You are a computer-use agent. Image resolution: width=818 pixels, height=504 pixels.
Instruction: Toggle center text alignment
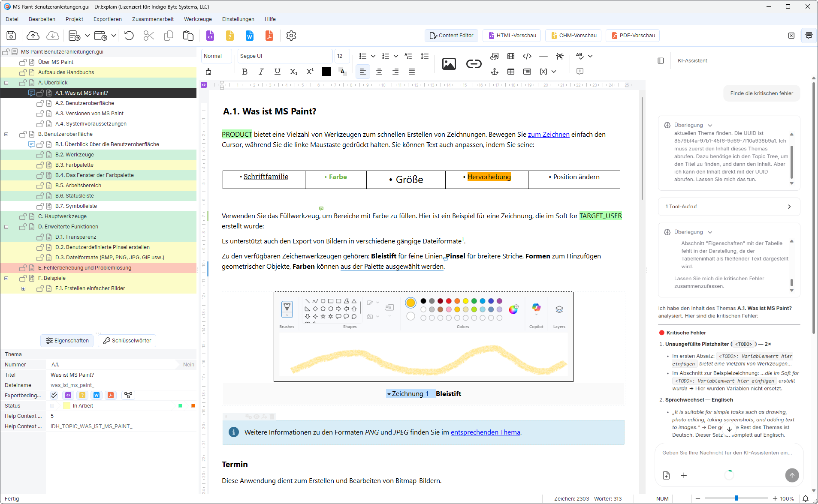point(379,72)
